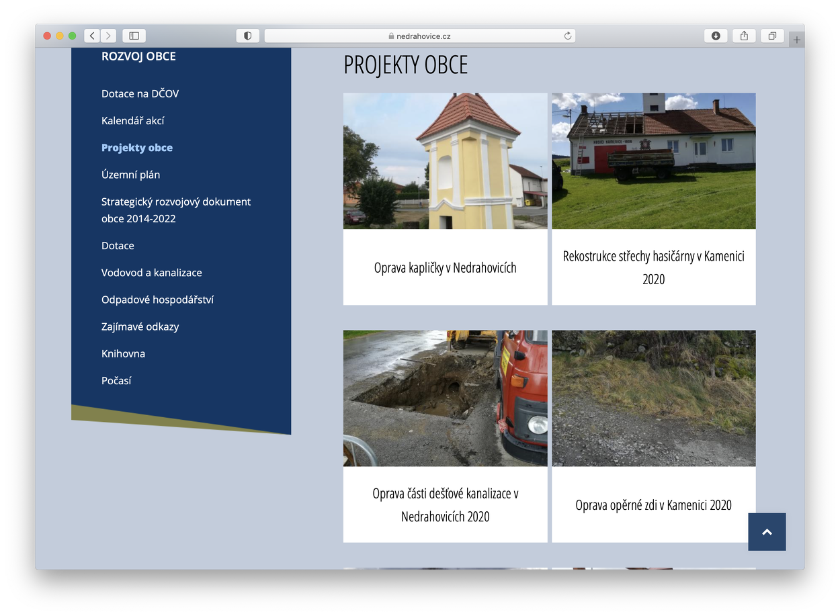Go to Územní plán page
This screenshot has height=616, width=840.
130,175
